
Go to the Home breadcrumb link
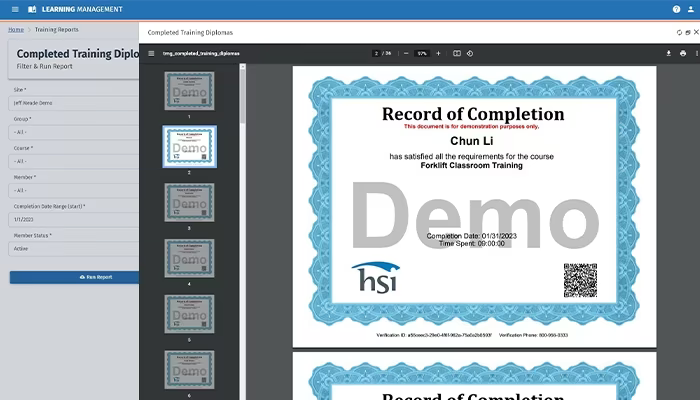pyautogui.click(x=16, y=29)
